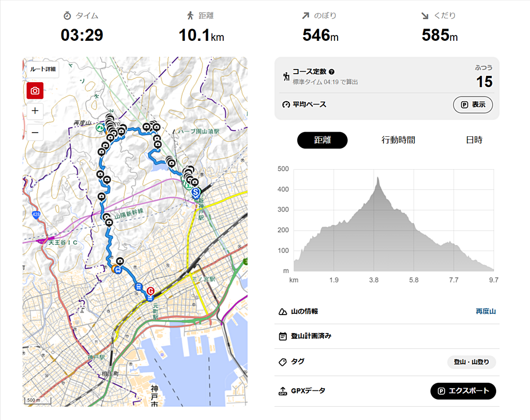The width and height of the screenshot is (530, 420).
Task: Show average pace with 表示 button
Action: click(473, 105)
